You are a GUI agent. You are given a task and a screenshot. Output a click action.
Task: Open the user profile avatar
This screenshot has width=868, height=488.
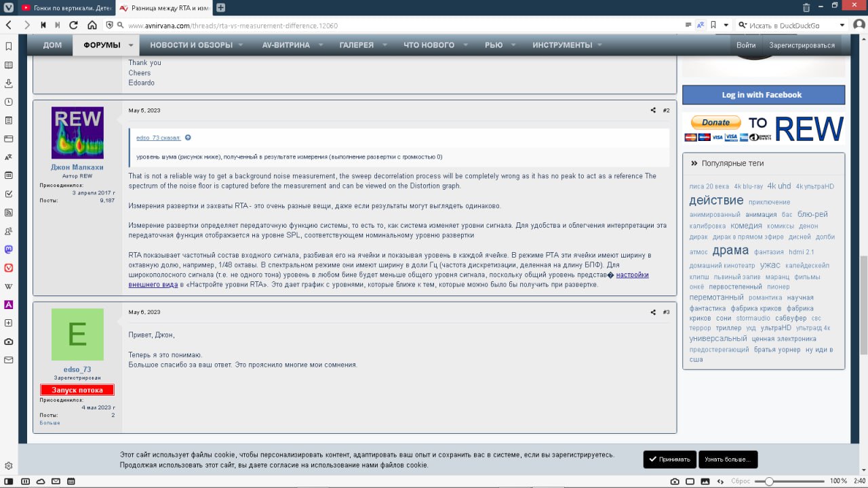[x=859, y=25]
